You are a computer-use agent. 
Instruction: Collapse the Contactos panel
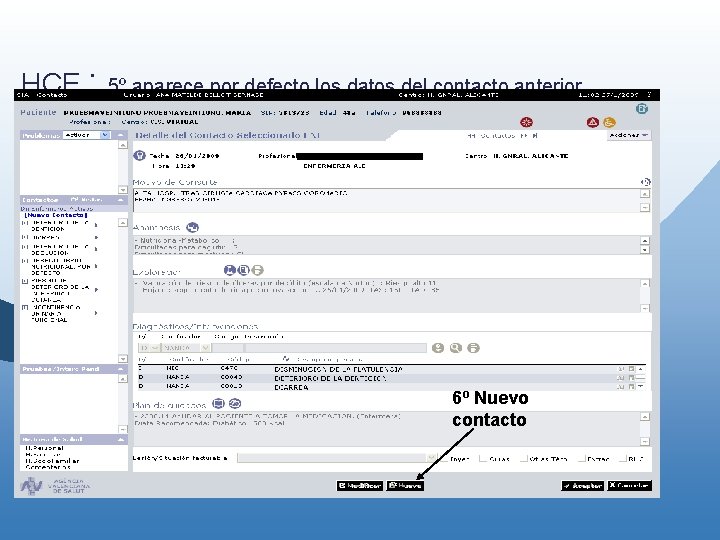pyautogui.click(x=121, y=200)
